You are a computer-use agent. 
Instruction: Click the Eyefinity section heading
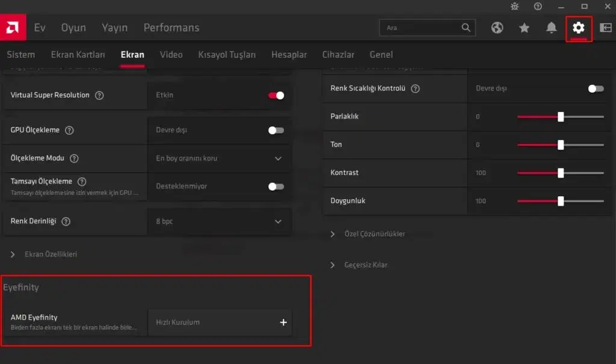pyautogui.click(x=21, y=288)
